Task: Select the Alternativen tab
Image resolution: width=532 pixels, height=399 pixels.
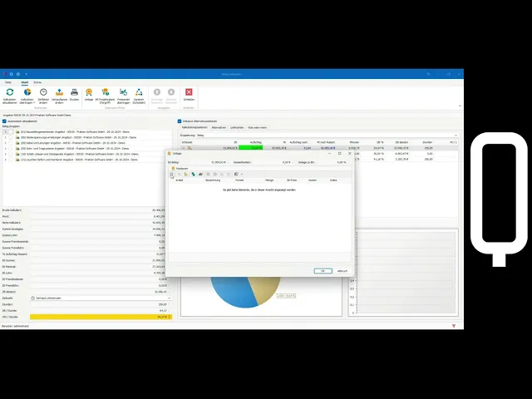Action: (x=219, y=127)
